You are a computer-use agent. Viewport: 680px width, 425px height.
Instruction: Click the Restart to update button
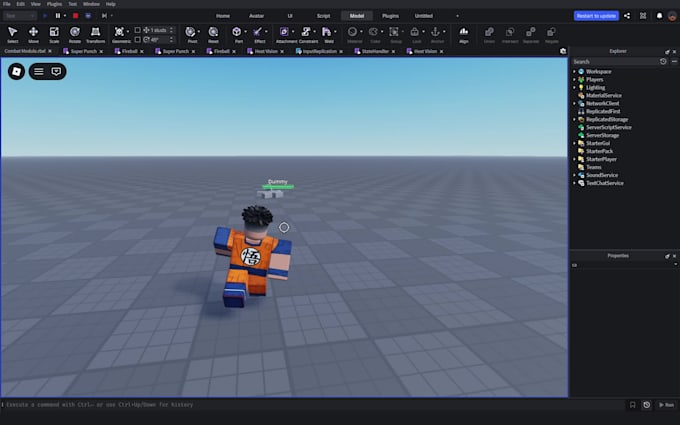pos(596,16)
